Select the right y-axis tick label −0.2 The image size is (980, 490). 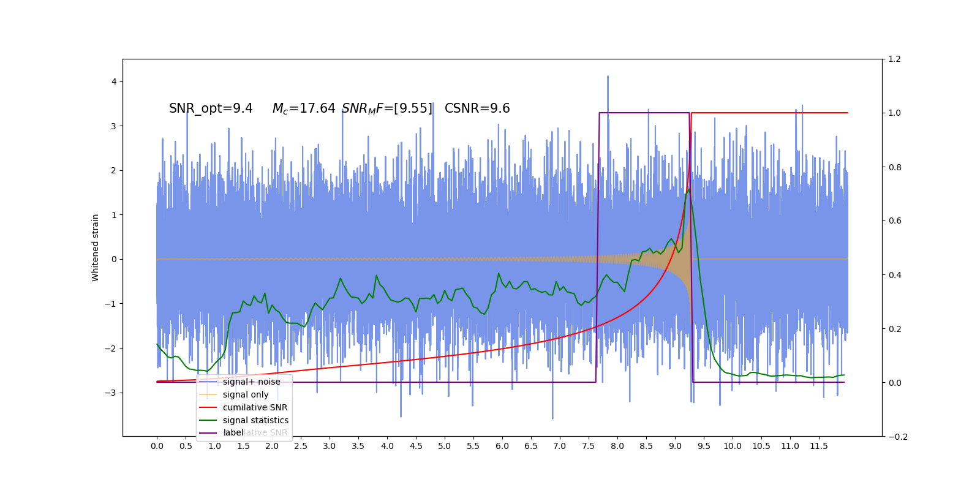898,437
